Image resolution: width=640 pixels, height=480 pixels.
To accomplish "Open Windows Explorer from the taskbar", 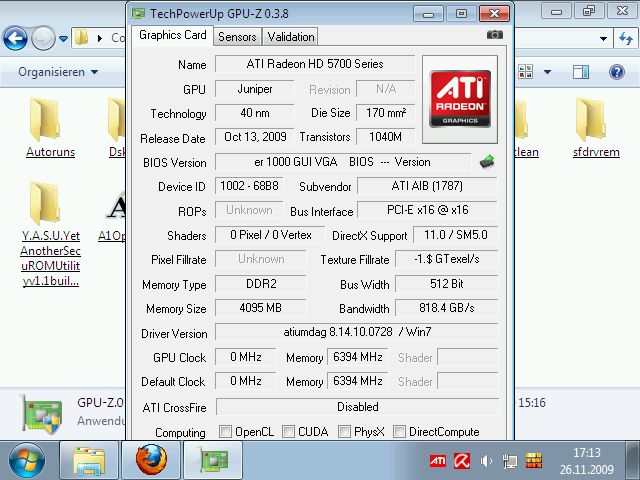I will point(89,461).
